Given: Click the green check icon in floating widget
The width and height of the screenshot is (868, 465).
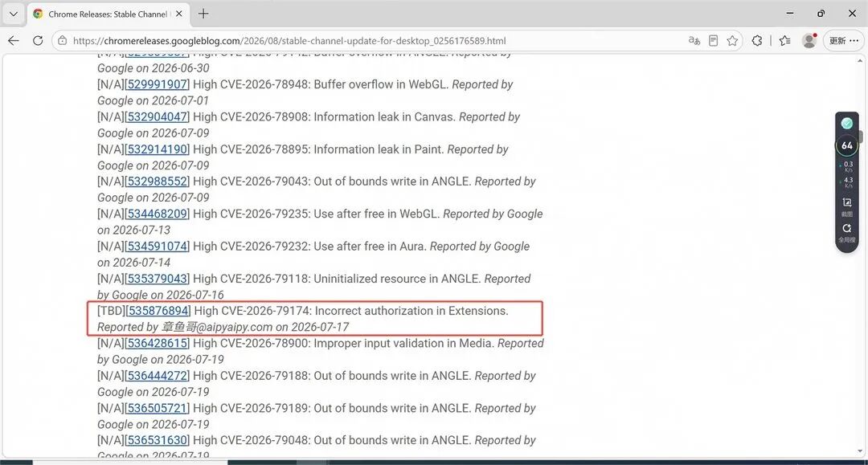Looking at the screenshot, I should tap(847, 124).
